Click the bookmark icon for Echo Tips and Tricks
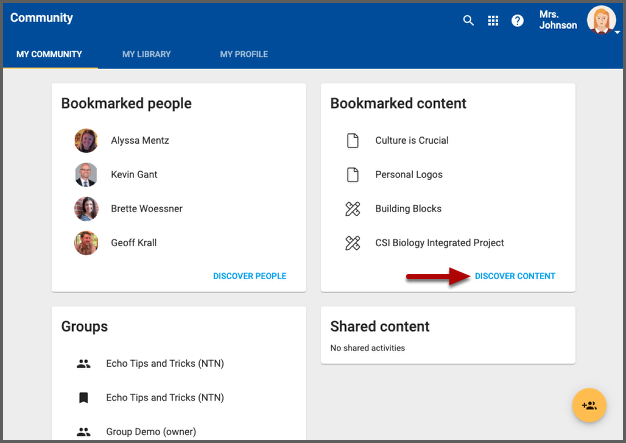 coord(84,398)
